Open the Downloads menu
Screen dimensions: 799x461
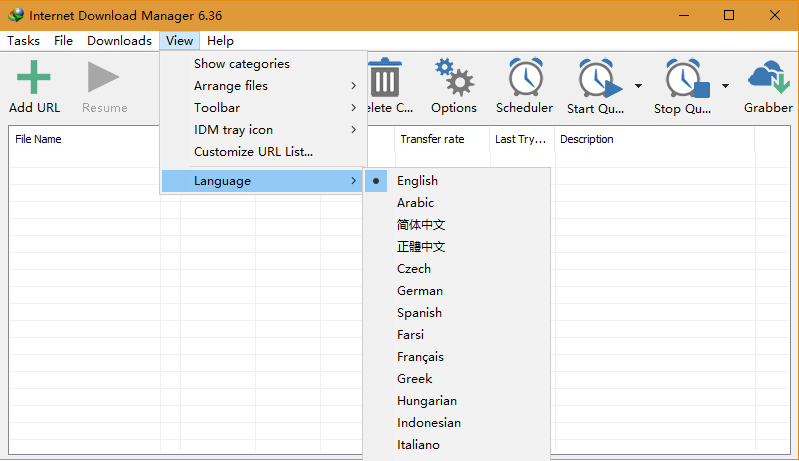[119, 41]
